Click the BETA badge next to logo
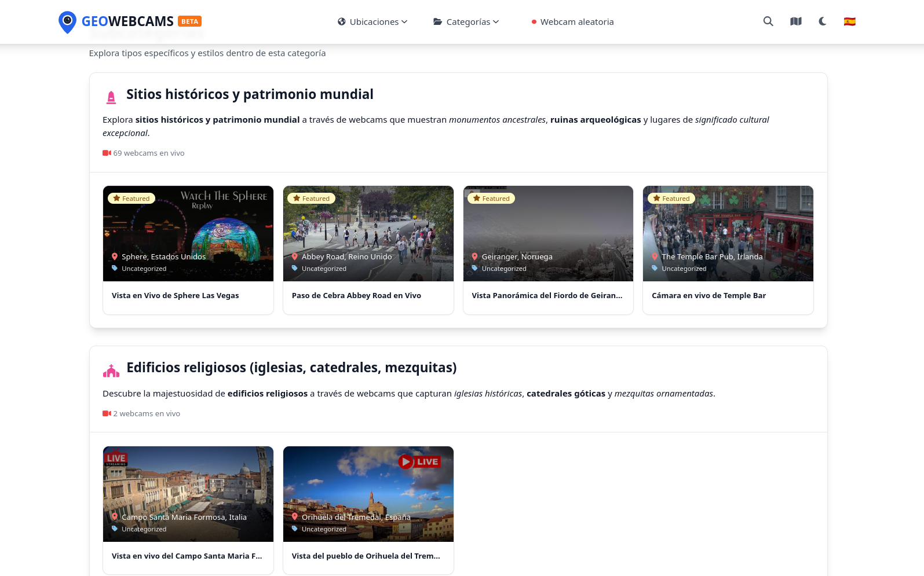 pos(189,21)
